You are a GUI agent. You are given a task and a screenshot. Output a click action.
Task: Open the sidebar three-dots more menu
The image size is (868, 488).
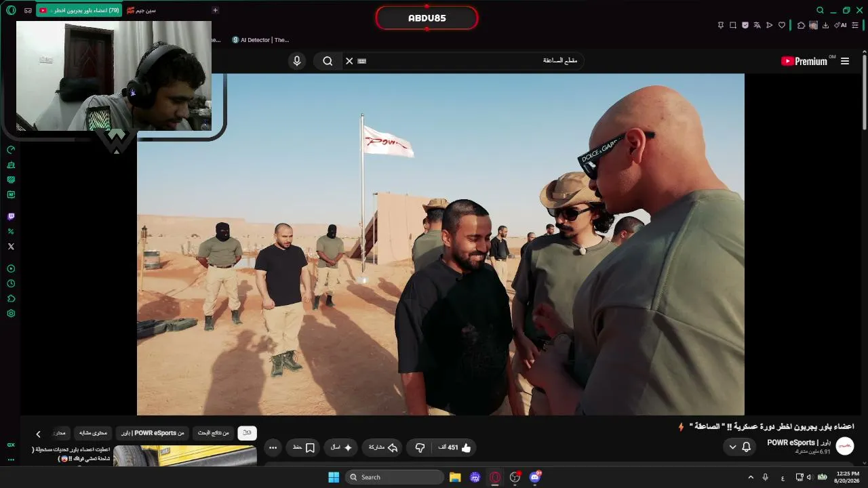coord(11,460)
